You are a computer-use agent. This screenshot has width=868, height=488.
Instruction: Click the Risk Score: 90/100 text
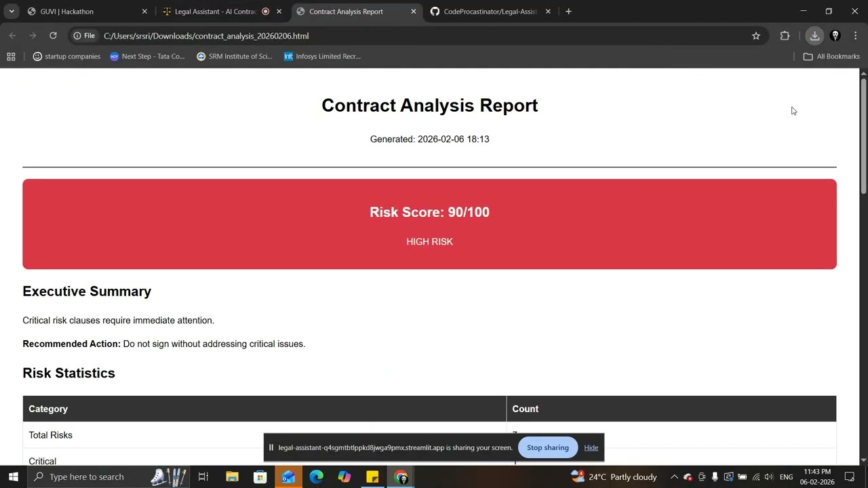point(429,212)
